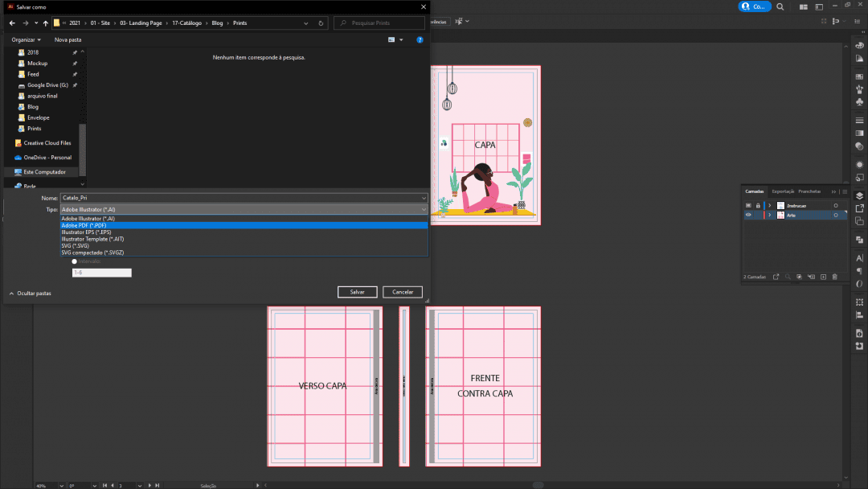
Task: Select the Intervalo radio button
Action: pyautogui.click(x=75, y=261)
